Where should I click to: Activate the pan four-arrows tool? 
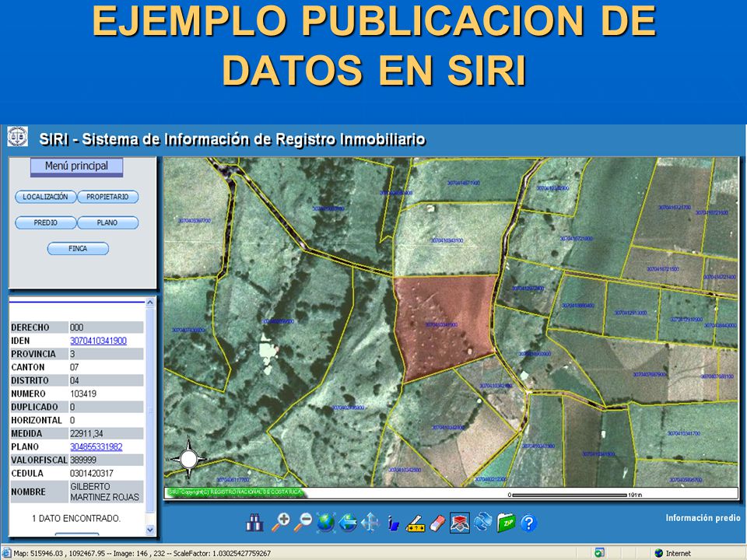[x=370, y=523]
